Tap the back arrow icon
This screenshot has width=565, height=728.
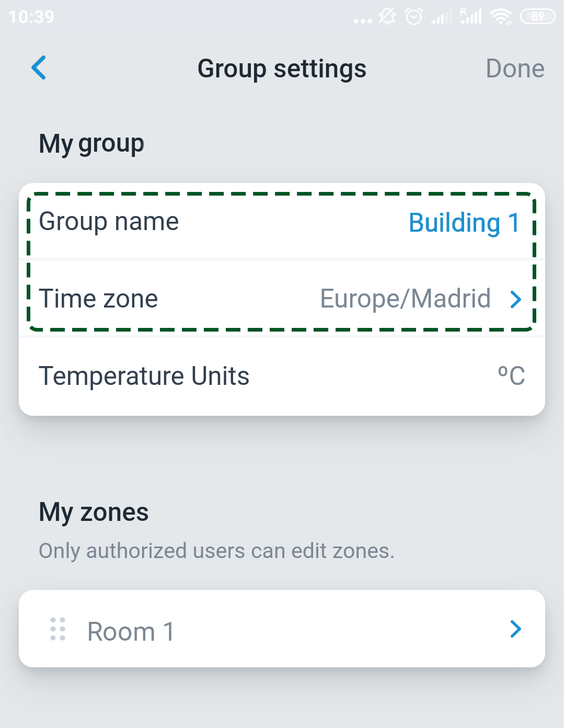point(39,68)
